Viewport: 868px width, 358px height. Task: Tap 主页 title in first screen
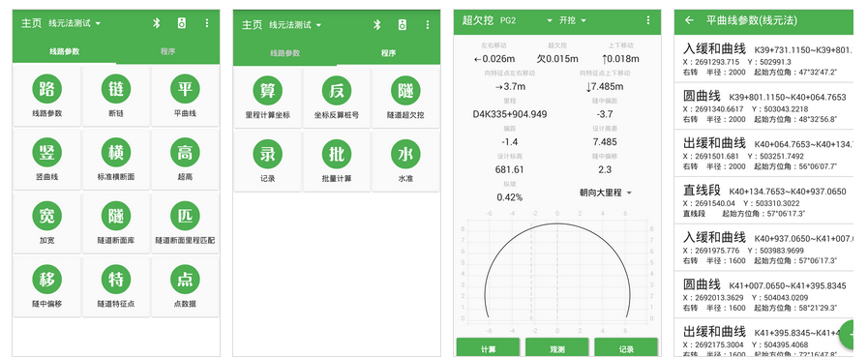click(31, 23)
